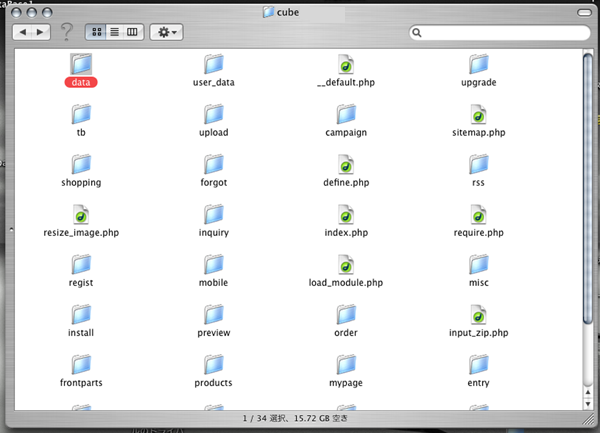This screenshot has height=433, width=600.
Task: Select the tb folder icon
Action: pos(81,114)
